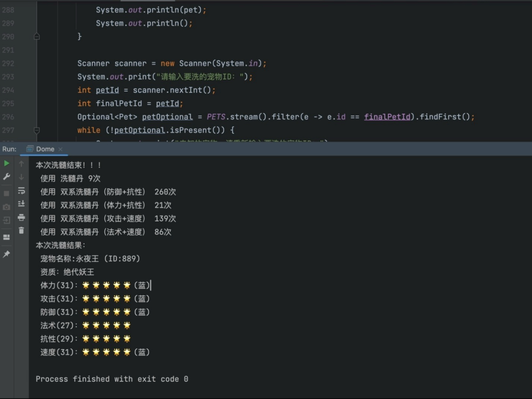The height and width of the screenshot is (399, 532).
Task: Click the underlined finalPetId variable on line 296
Action: pyautogui.click(x=387, y=116)
